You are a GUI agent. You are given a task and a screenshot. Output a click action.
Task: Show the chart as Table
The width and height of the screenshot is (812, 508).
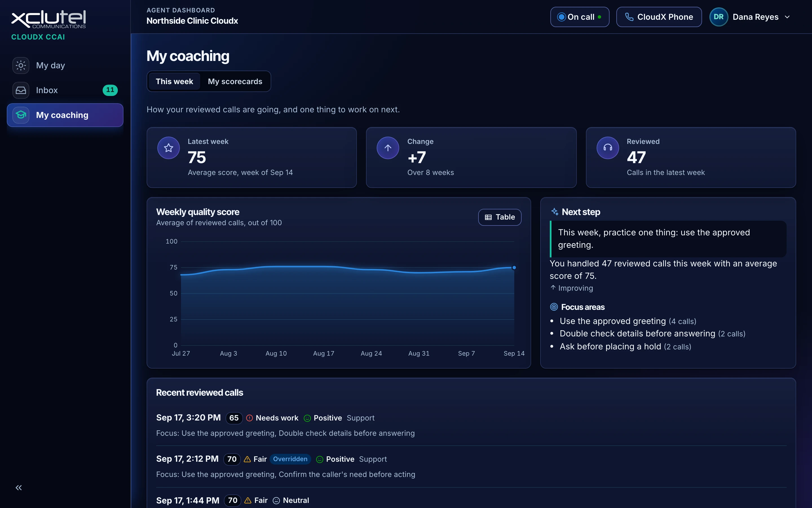[500, 217]
